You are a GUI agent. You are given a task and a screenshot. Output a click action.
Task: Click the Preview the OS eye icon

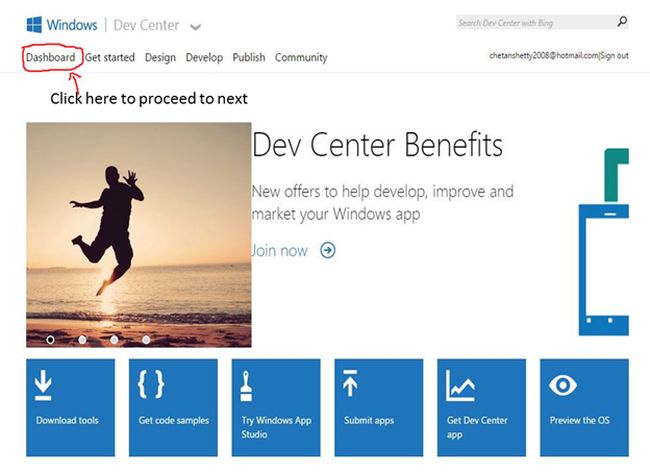[564, 385]
